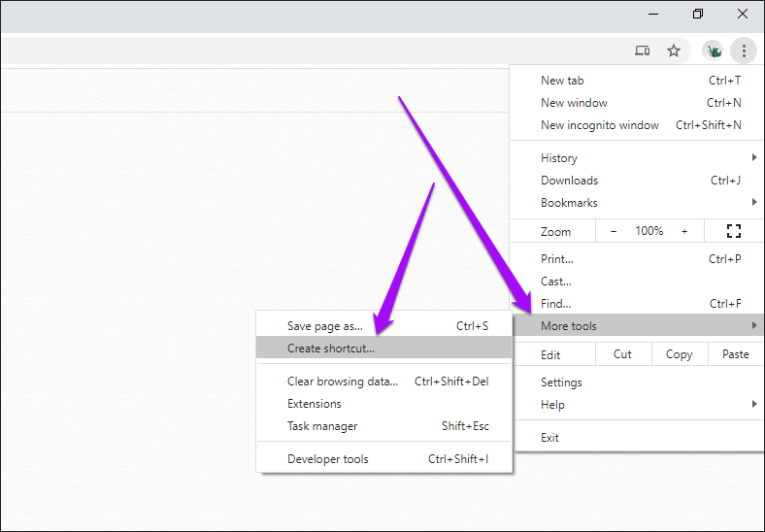Close the Chrome window
The width and height of the screenshot is (765, 532).
[x=743, y=15]
